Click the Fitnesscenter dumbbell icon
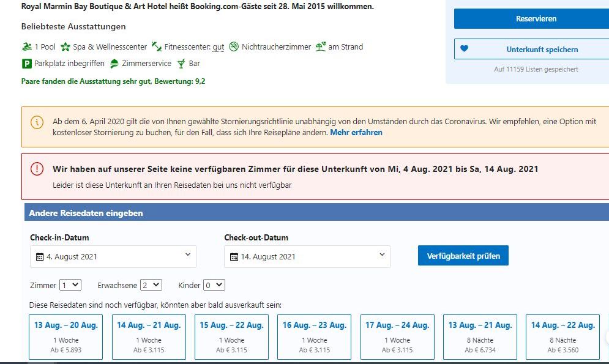This screenshot has height=364, width=609. click(157, 46)
